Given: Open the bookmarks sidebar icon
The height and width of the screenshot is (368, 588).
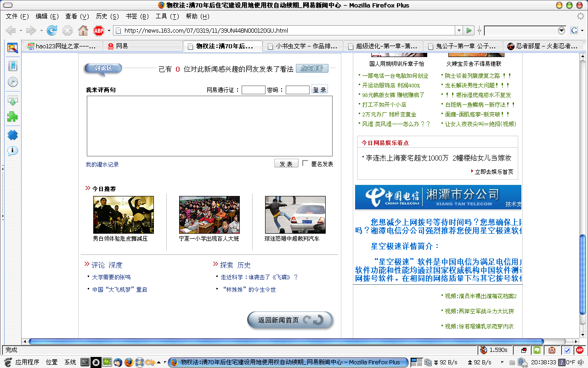Looking at the screenshot, I should 13,66.
